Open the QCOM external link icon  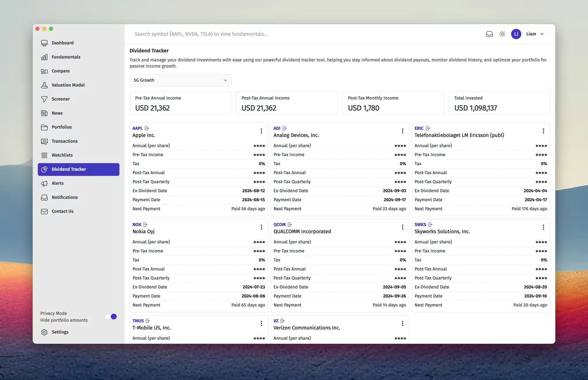(x=290, y=224)
